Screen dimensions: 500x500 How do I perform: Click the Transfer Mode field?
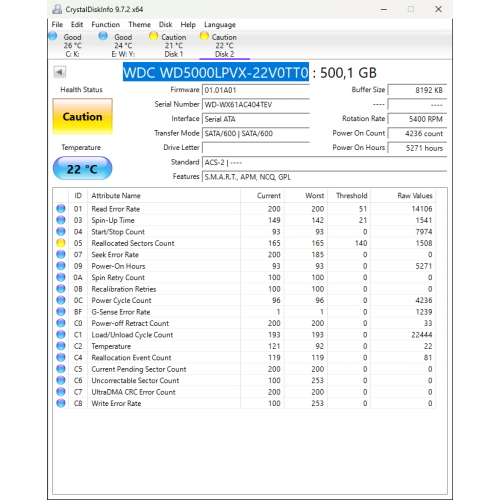point(256,134)
